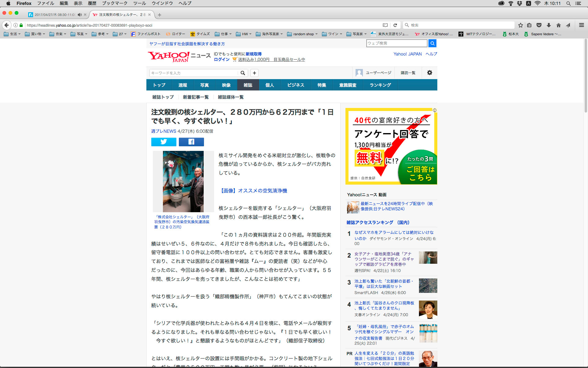Reload the page with the refresh icon
588x368 pixels.
(395, 25)
